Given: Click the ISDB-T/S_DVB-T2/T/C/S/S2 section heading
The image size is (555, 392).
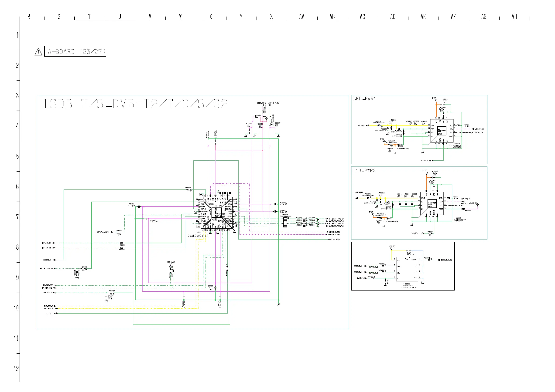Looking at the screenshot, I should [x=135, y=104].
